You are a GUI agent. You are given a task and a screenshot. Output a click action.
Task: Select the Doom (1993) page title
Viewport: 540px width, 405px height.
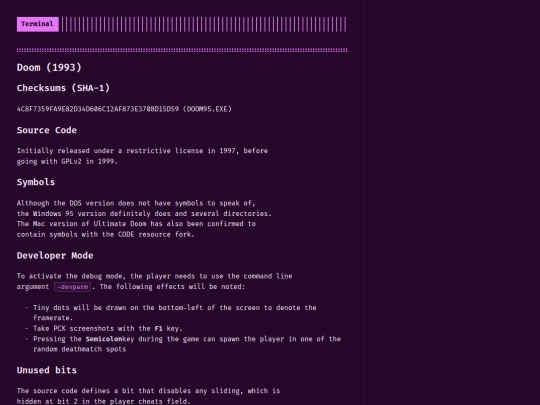coord(49,68)
